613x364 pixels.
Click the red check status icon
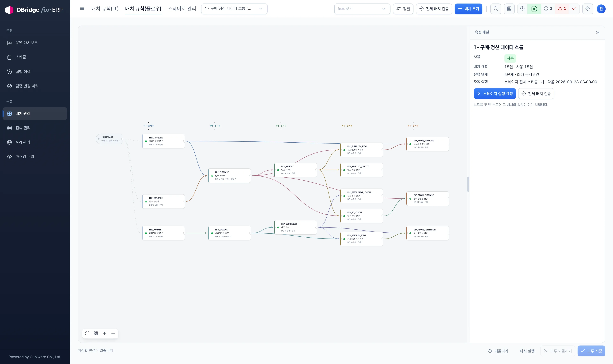pos(574,9)
